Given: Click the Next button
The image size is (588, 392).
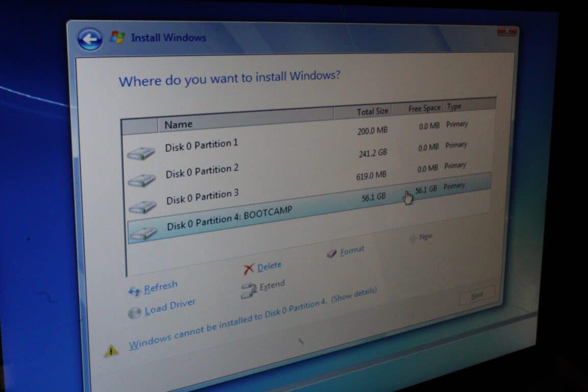Looking at the screenshot, I should [x=477, y=296].
